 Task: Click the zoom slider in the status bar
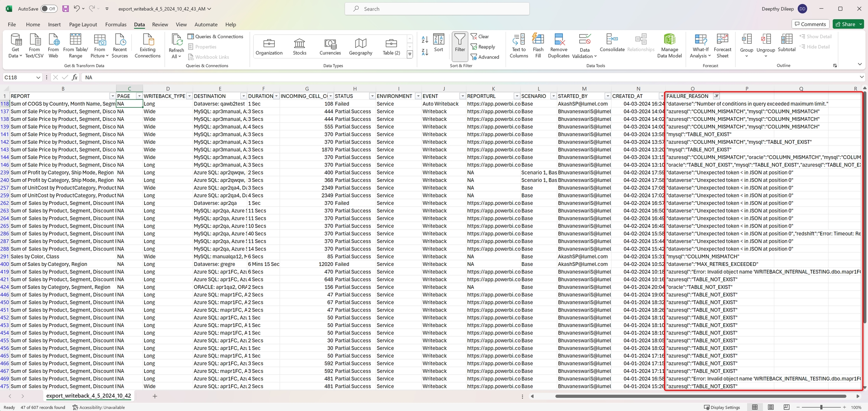pos(821,407)
